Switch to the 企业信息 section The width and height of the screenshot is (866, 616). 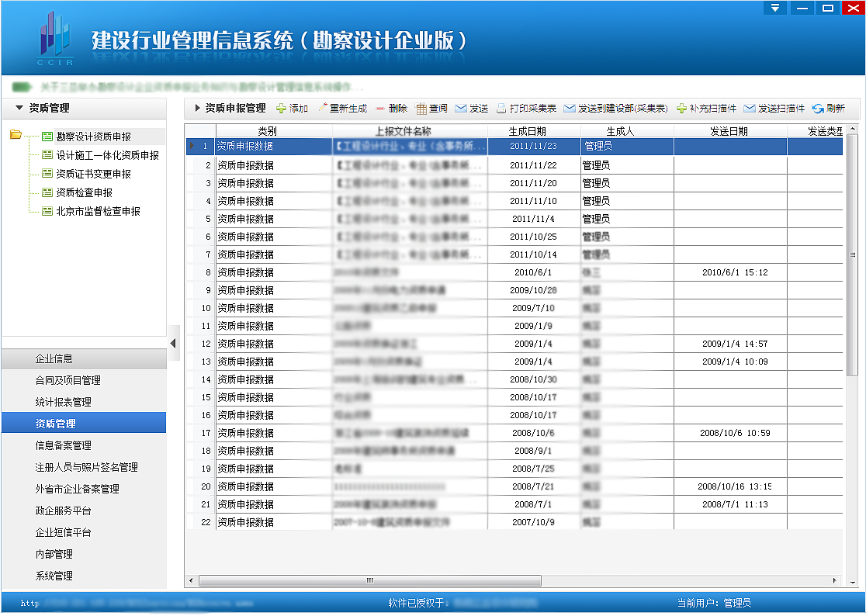84,358
